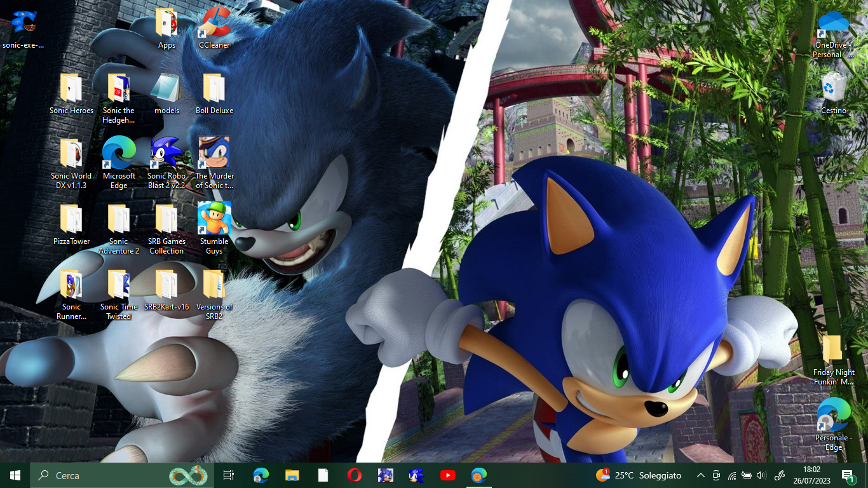The height and width of the screenshot is (488, 868).
Task: Launch The Murder of Sonic shortcut
Action: (x=214, y=164)
